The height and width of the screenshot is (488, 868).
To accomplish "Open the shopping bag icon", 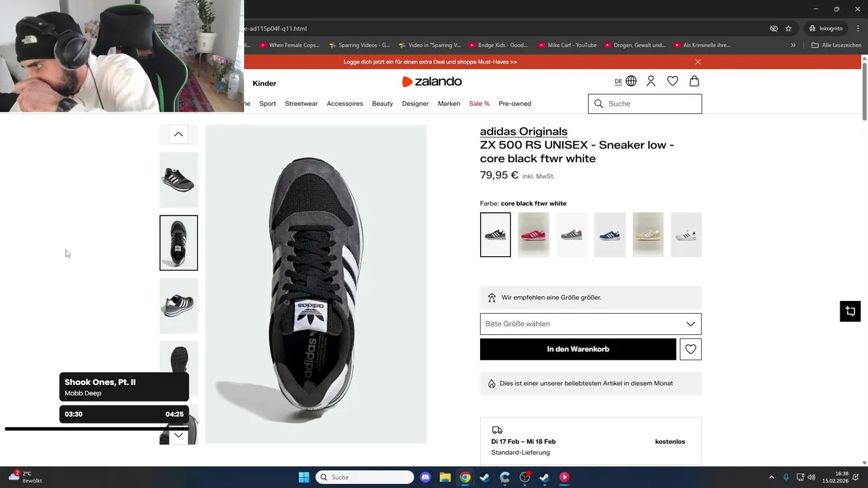I will pyautogui.click(x=694, y=81).
